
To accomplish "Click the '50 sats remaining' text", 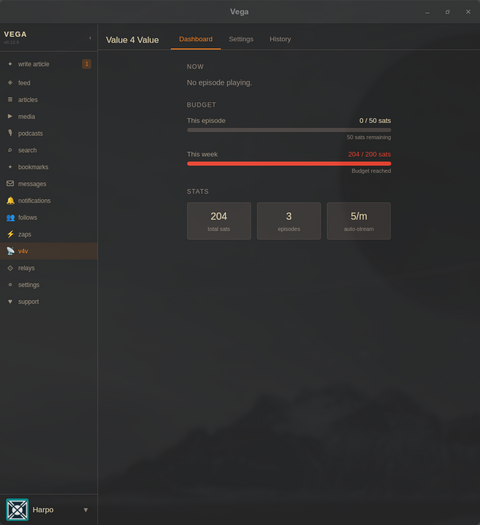I will pyautogui.click(x=369, y=137).
